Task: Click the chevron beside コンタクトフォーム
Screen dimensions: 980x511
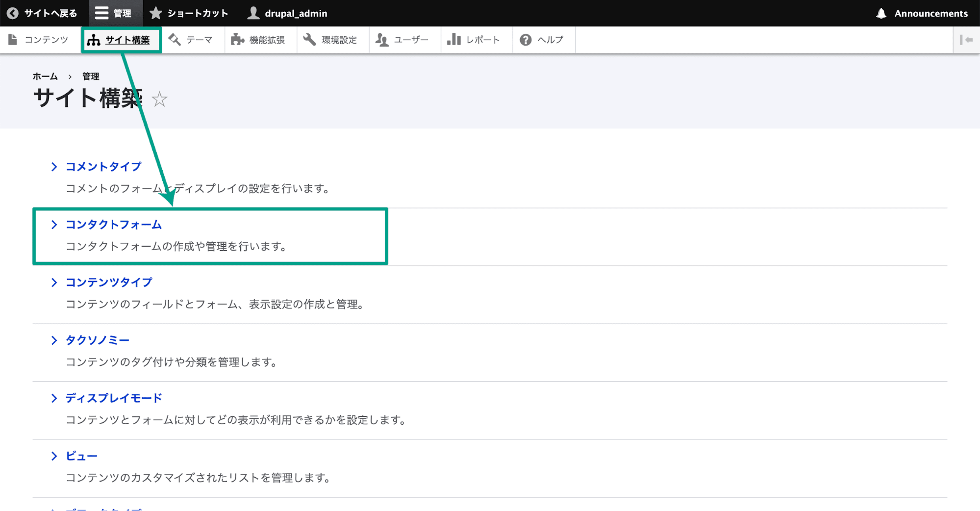Action: pos(54,225)
